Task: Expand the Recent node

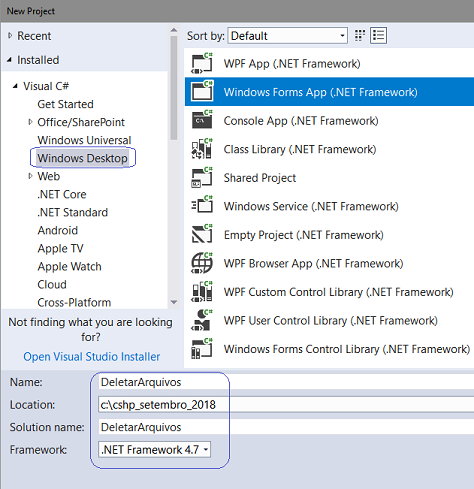Action: coord(10,35)
